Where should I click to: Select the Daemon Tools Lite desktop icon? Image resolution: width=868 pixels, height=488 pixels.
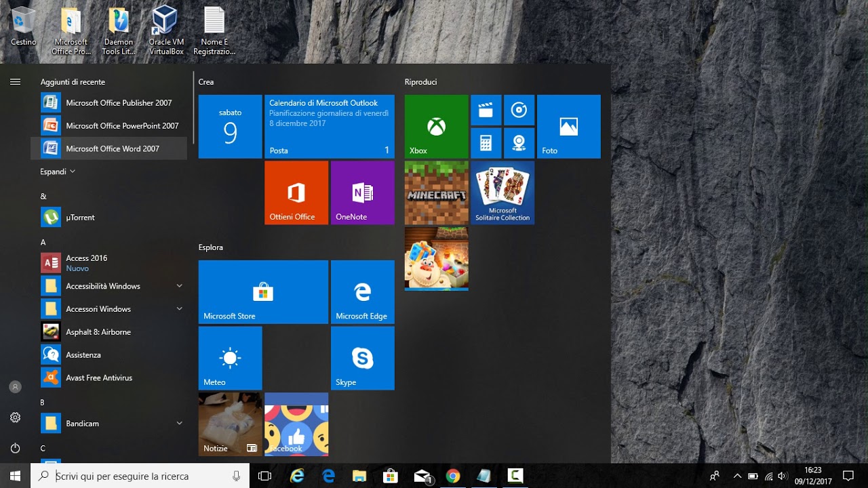click(x=119, y=31)
